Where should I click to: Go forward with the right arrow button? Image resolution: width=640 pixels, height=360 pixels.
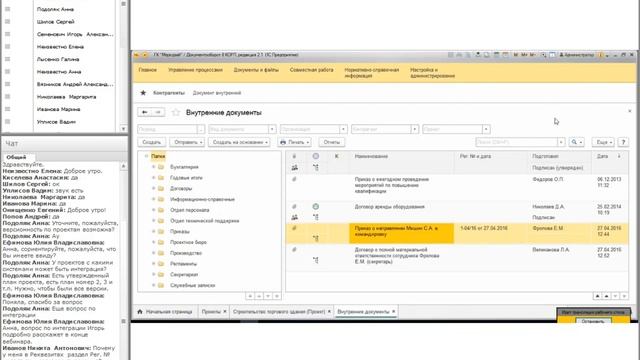(x=158, y=112)
